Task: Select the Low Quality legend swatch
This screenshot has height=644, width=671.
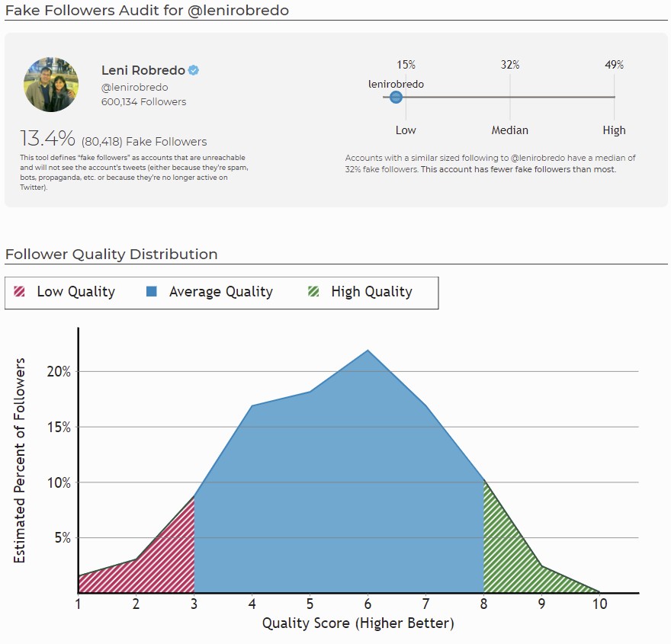Action: point(19,292)
